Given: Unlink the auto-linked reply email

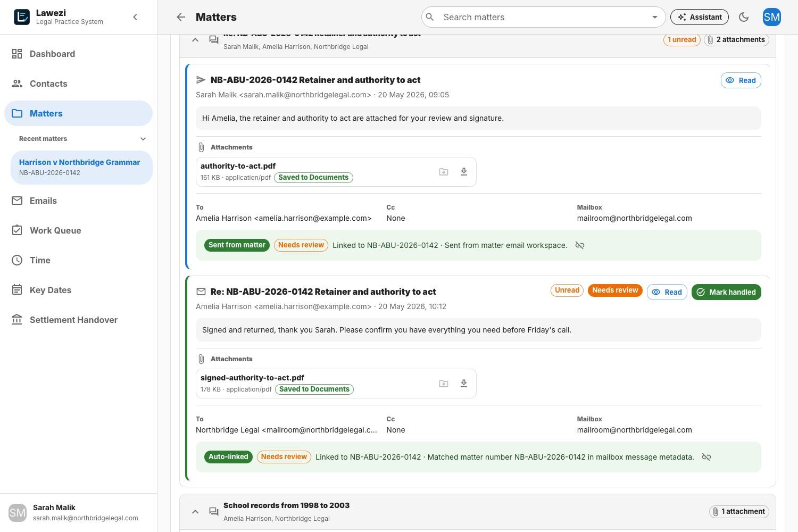Looking at the screenshot, I should coord(706,457).
